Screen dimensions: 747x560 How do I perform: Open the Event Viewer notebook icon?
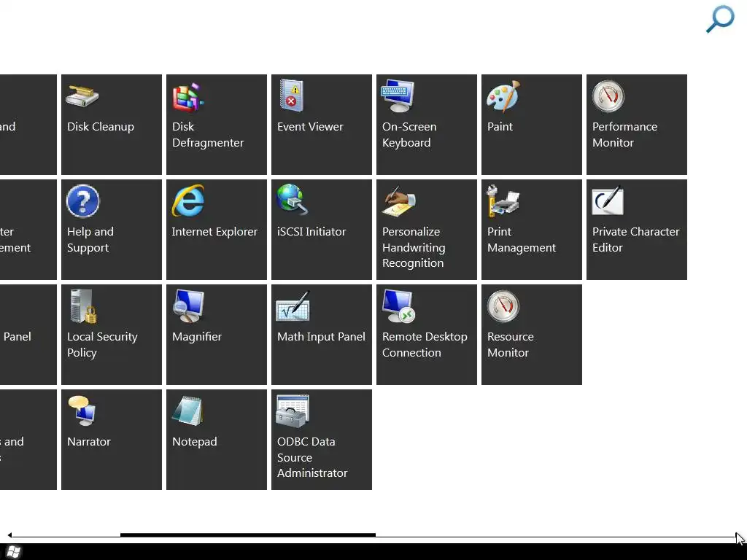(x=292, y=96)
